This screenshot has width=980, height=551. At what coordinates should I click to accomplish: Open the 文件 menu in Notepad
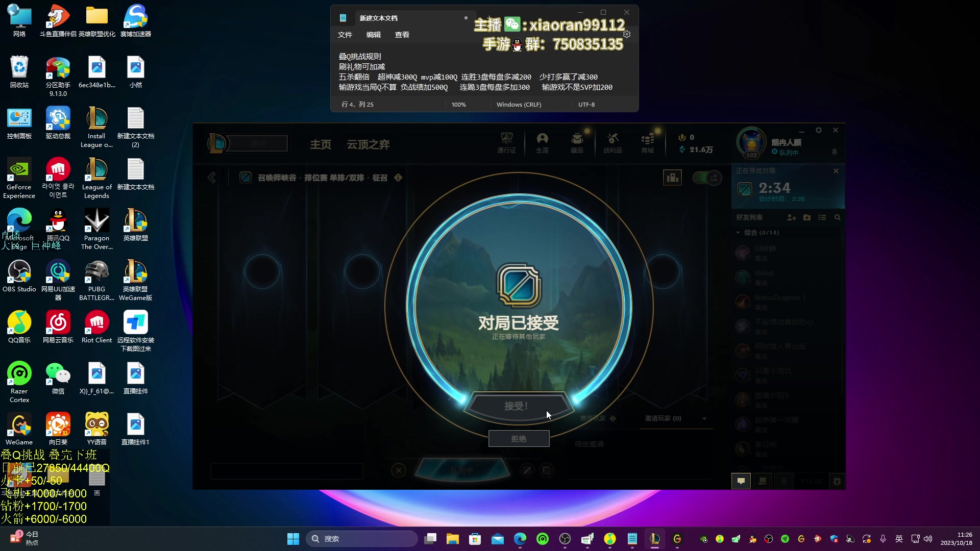point(345,35)
